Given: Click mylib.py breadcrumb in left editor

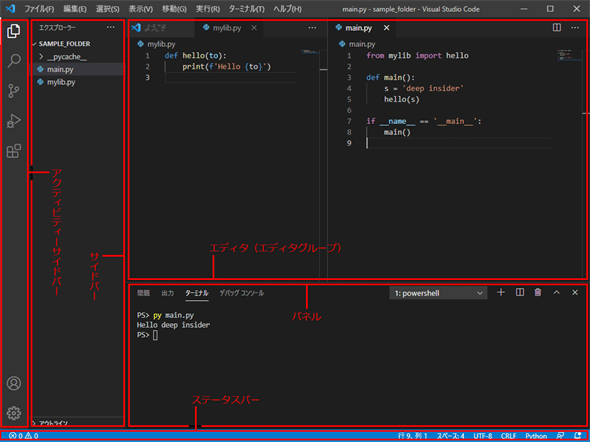Looking at the screenshot, I should coord(157,44).
